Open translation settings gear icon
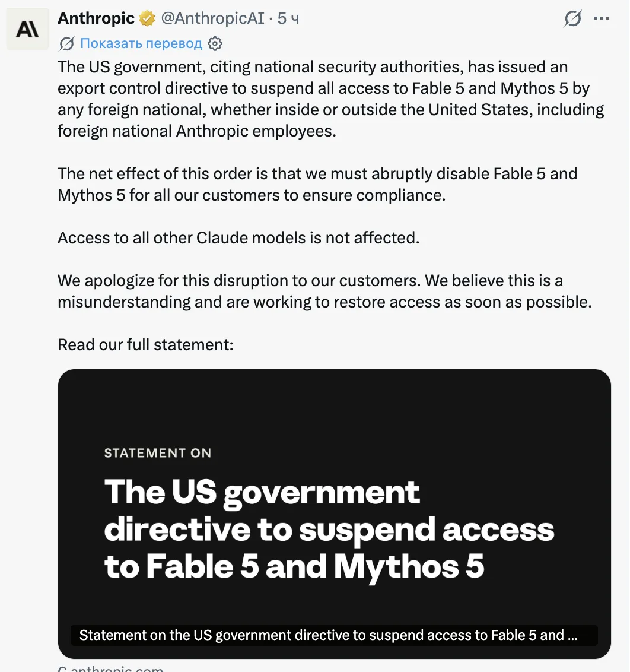This screenshot has width=630, height=672. (215, 43)
